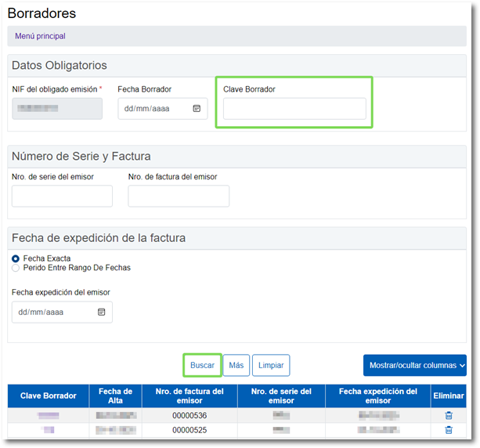Select the Fecha Exacta radio option

16,258
